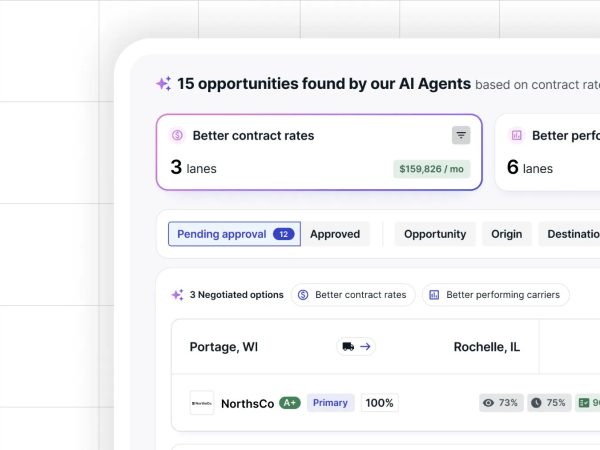Toggle the Better contract rates filter chip
Viewport: 600px width, 450px height.
353,295
